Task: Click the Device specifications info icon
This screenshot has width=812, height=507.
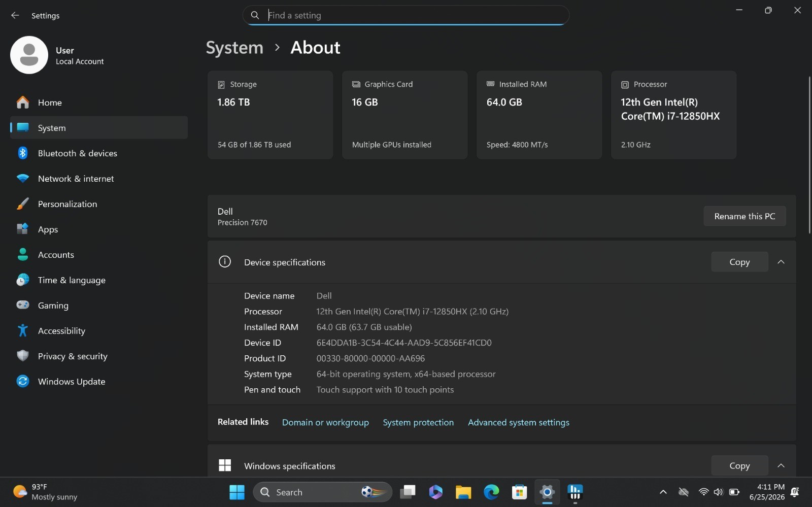Action: pos(224,262)
